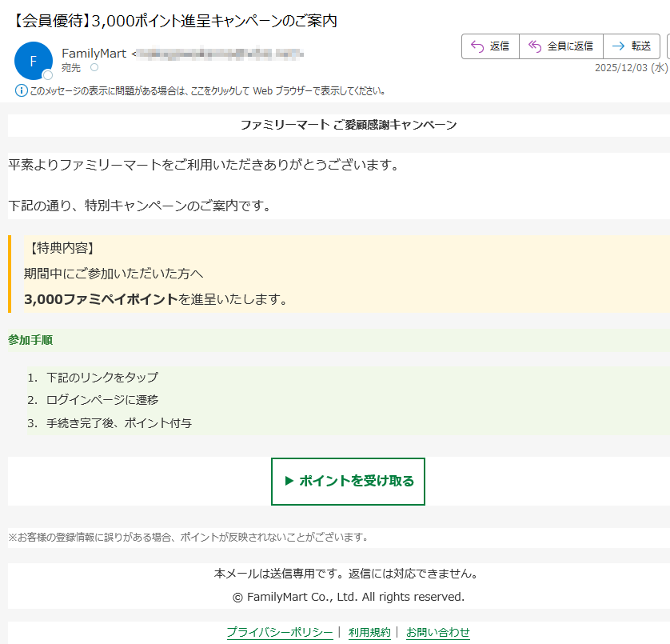Follow the お問い合わせ link
This screenshot has width=670, height=644.
tap(438, 632)
